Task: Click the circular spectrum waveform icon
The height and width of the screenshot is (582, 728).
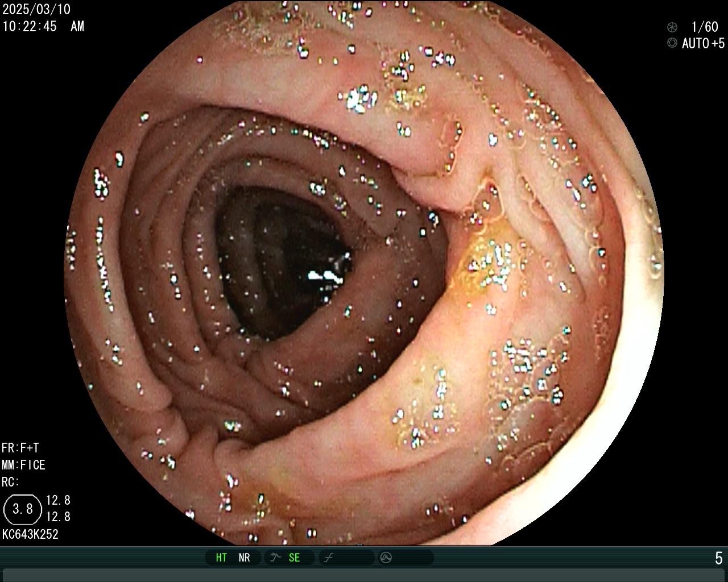Action: [386, 558]
